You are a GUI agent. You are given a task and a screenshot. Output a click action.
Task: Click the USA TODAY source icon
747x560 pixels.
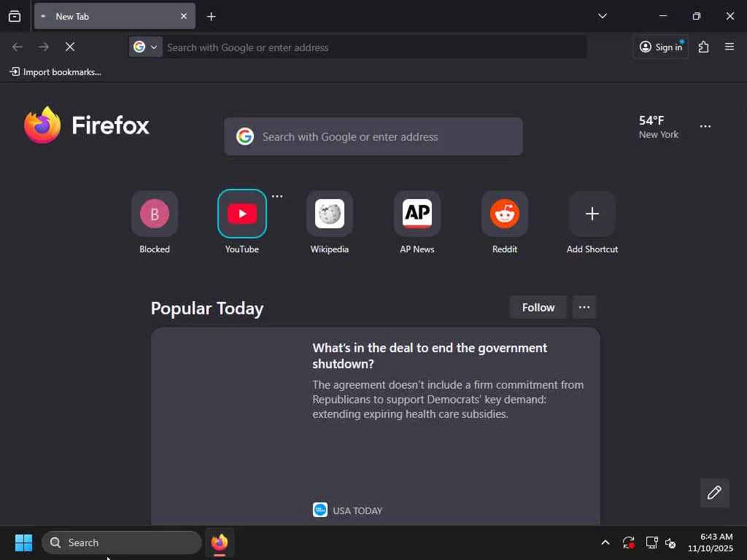320,510
